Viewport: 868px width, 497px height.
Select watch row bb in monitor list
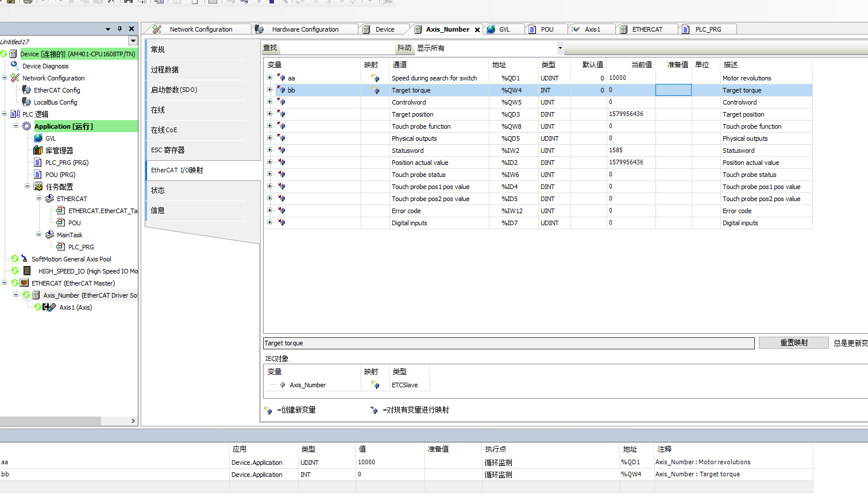click(x=406, y=475)
